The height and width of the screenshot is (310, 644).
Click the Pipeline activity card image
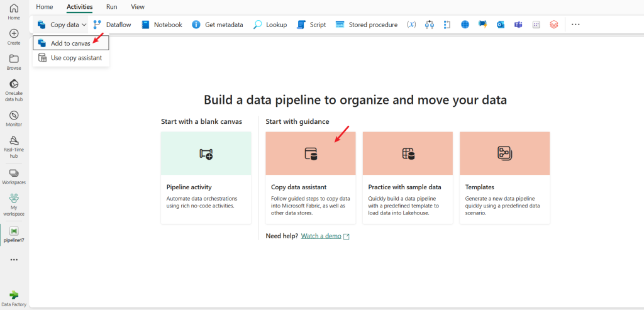coord(206,153)
